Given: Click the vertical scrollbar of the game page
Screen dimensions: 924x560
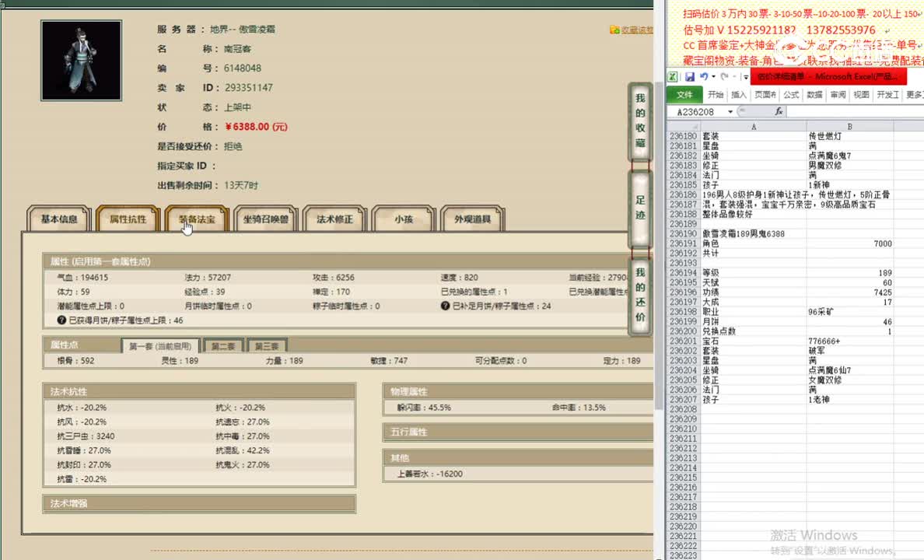Looking at the screenshot, I should (x=658, y=247).
